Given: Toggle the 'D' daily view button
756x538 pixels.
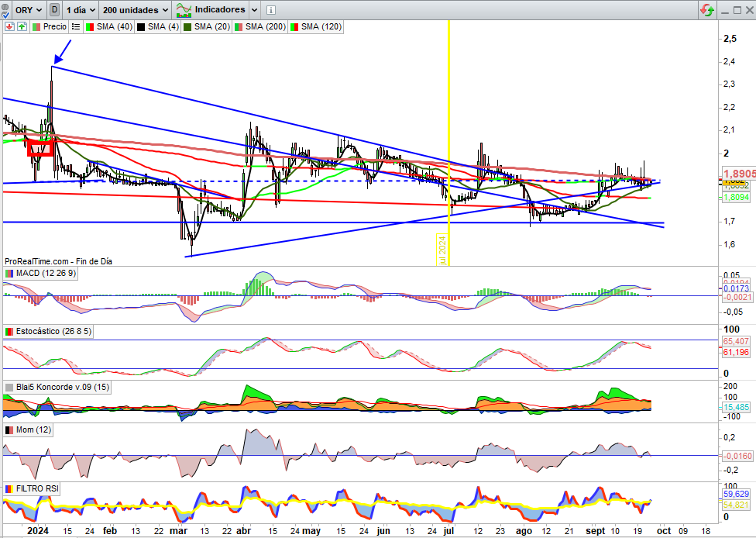Looking at the screenshot, I should tap(54, 9).
